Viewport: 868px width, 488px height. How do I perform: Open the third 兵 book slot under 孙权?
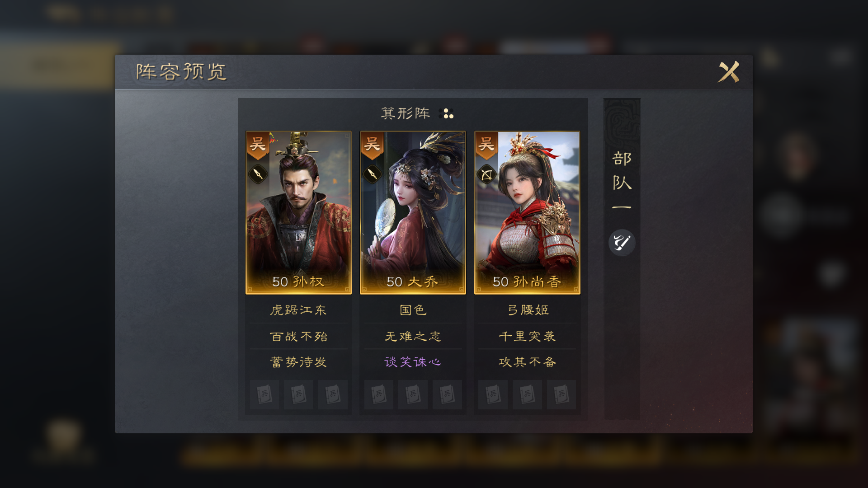pos(333,394)
